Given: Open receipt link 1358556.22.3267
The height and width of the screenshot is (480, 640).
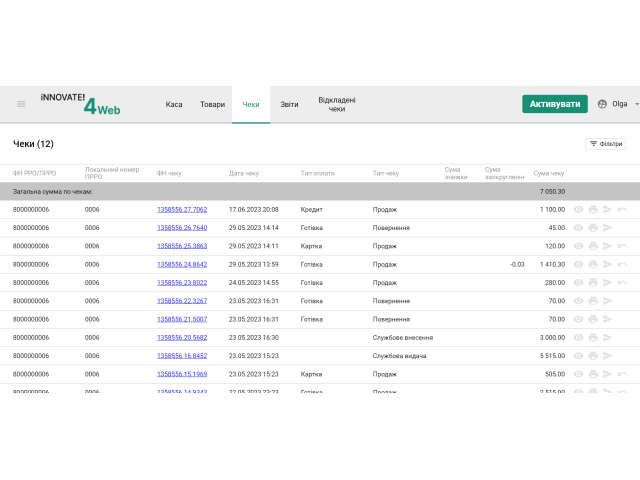Looking at the screenshot, I should pos(182,301).
